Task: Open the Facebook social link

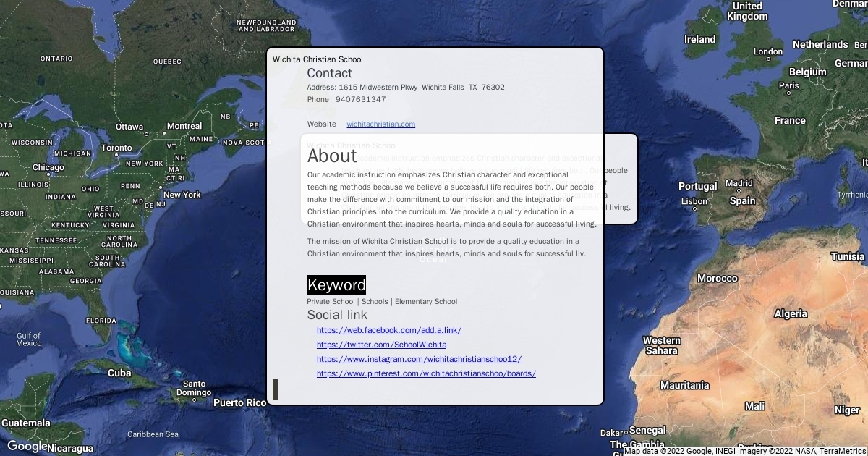Action: tap(388, 330)
